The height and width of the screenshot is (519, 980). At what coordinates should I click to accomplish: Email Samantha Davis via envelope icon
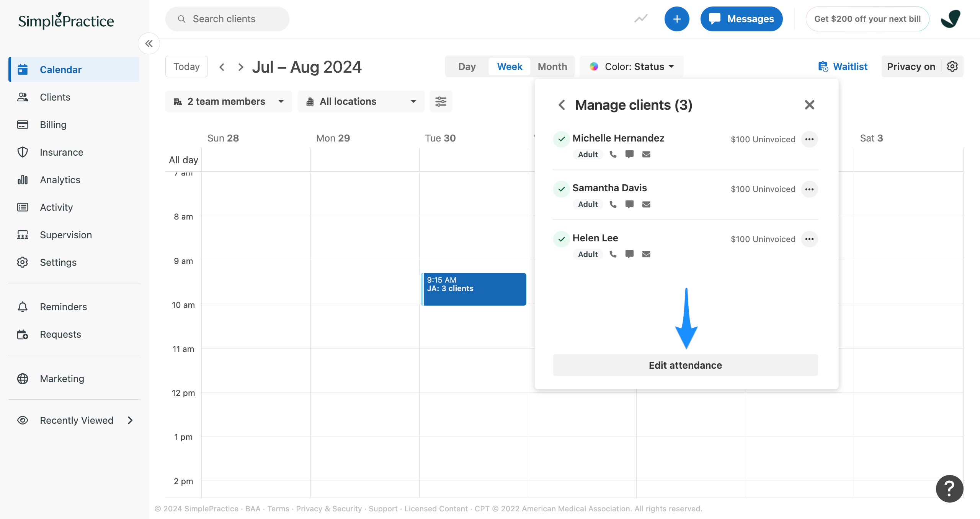646,204
